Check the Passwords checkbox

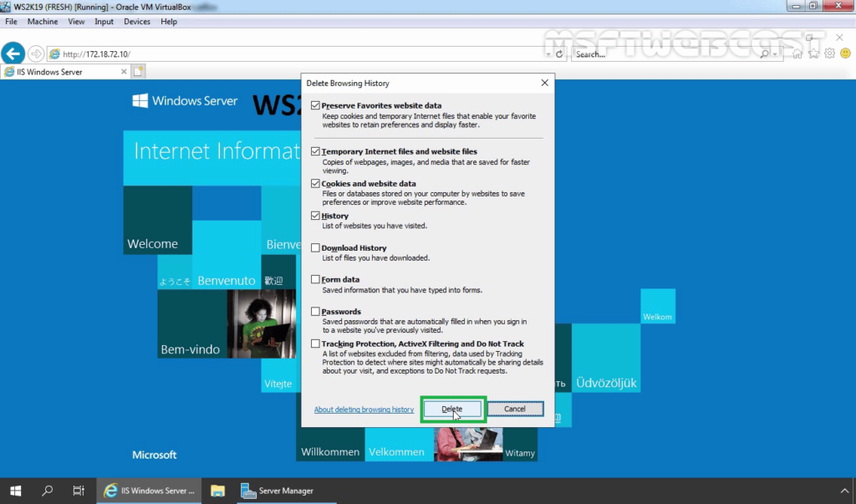tap(315, 311)
